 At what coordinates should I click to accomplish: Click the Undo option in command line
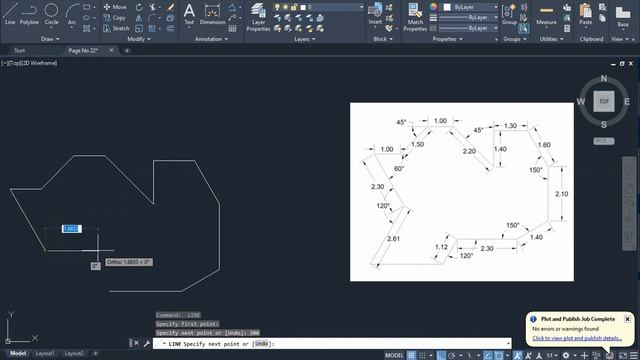pyautogui.click(x=261, y=344)
